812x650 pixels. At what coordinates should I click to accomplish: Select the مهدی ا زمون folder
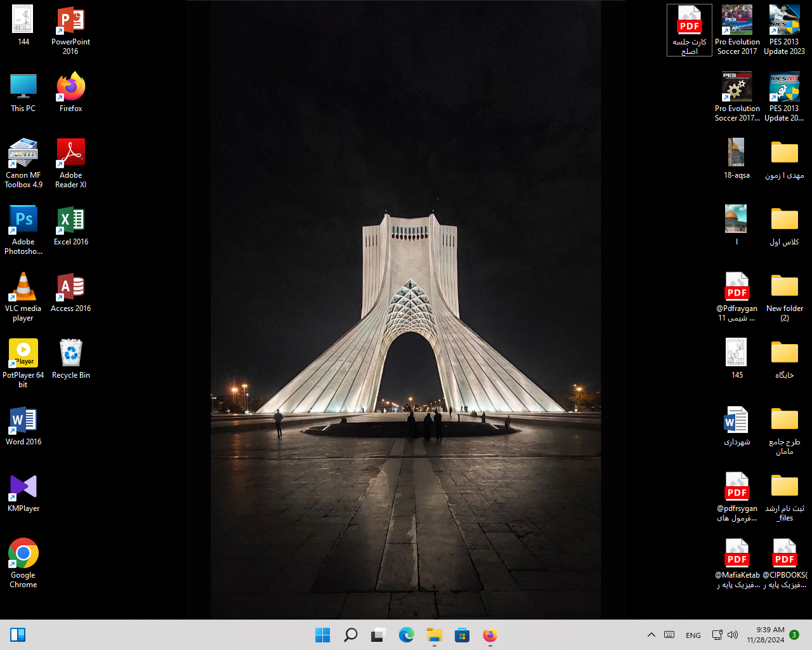pos(785,159)
